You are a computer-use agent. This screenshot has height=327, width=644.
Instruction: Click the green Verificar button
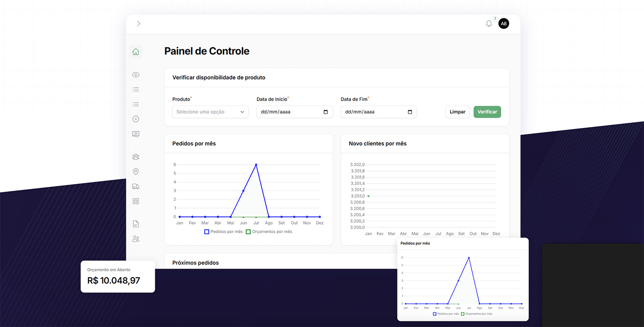click(487, 112)
